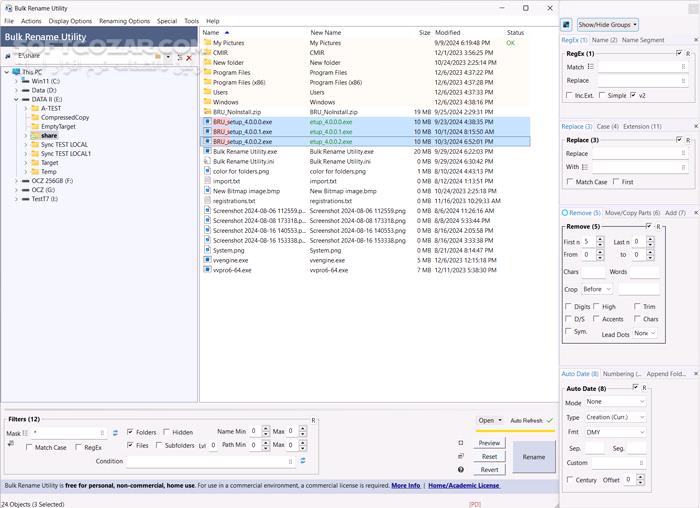Click the Rename button

click(x=534, y=457)
